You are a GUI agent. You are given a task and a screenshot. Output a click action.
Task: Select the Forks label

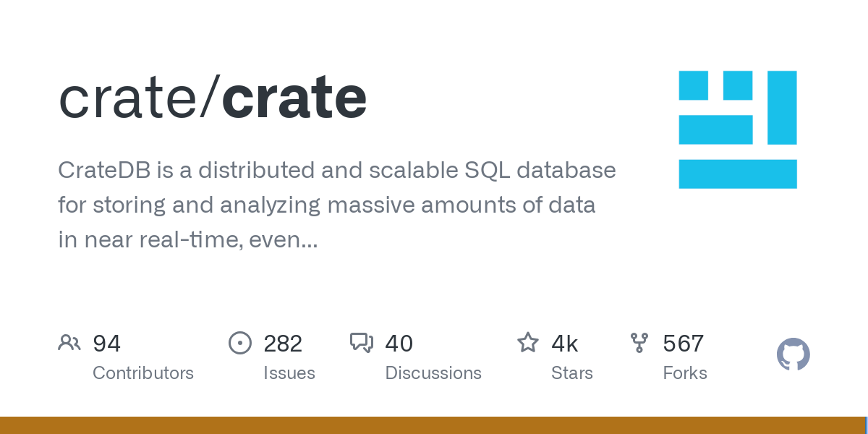(x=685, y=373)
